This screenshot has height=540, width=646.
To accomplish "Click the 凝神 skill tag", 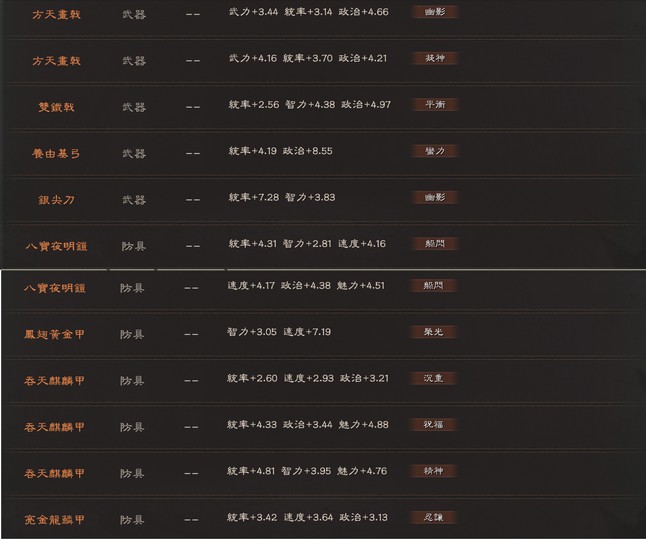I will point(435,58).
